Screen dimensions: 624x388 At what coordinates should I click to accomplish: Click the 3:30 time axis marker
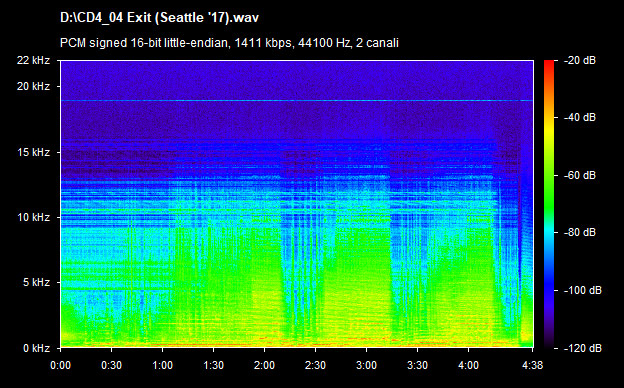pyautogui.click(x=417, y=365)
